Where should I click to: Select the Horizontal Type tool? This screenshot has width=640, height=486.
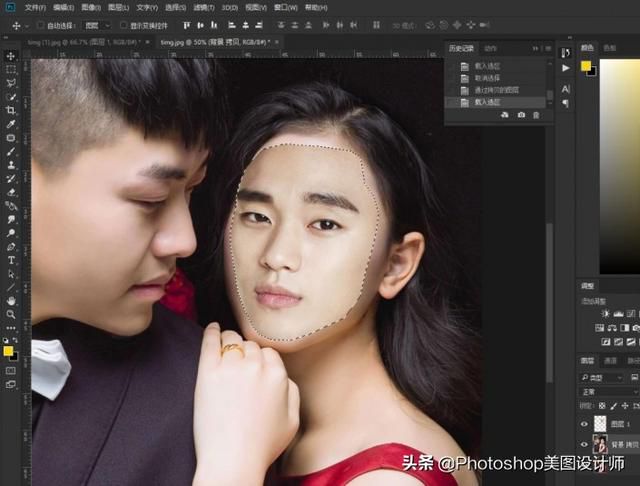click(x=11, y=260)
